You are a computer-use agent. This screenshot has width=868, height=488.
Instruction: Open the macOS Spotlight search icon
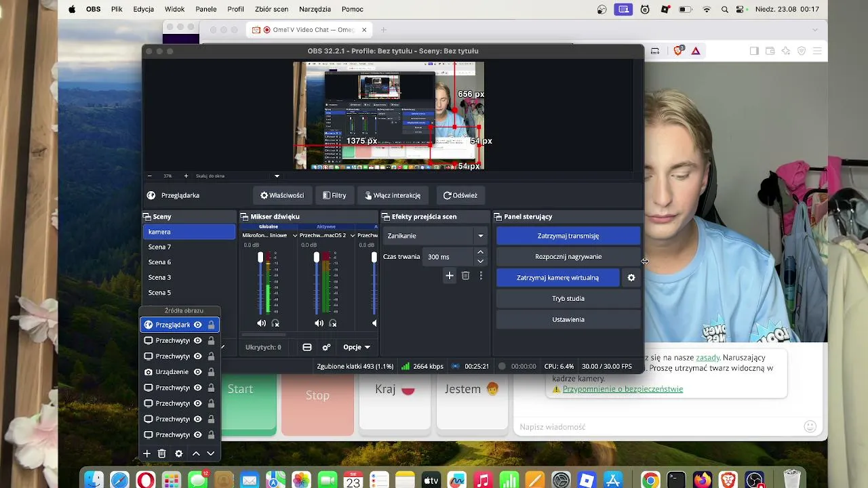click(725, 9)
